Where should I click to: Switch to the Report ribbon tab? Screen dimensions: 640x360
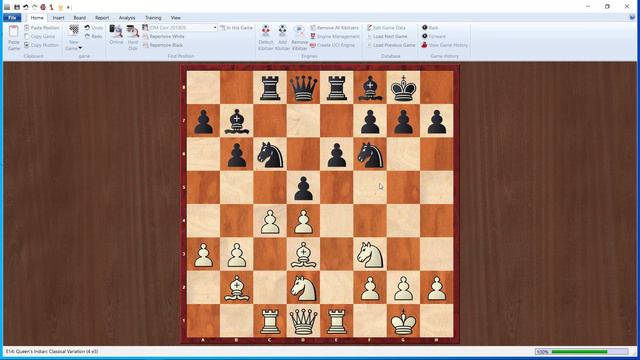102,18
